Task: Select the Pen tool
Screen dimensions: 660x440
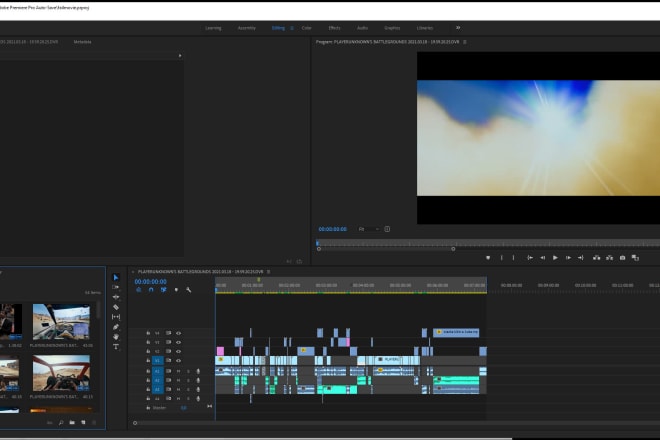Action: click(116, 327)
